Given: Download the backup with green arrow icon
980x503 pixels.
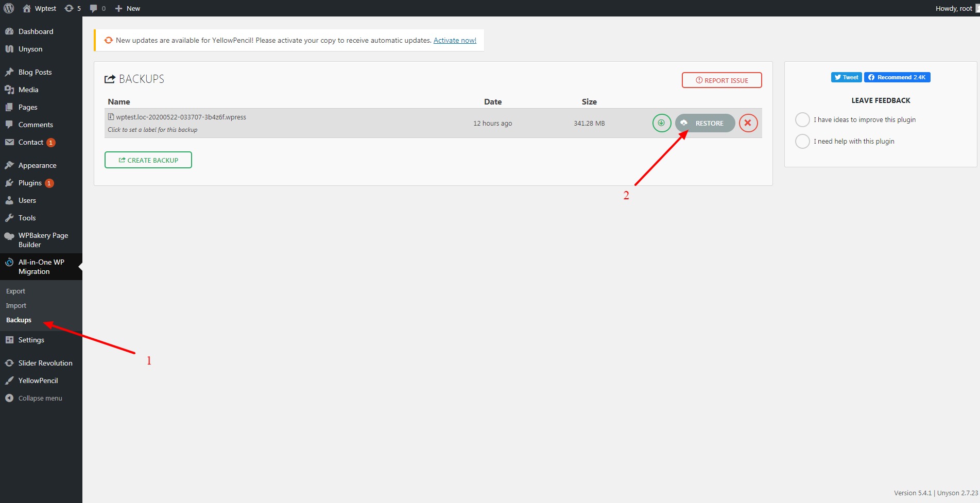Looking at the screenshot, I should point(662,123).
